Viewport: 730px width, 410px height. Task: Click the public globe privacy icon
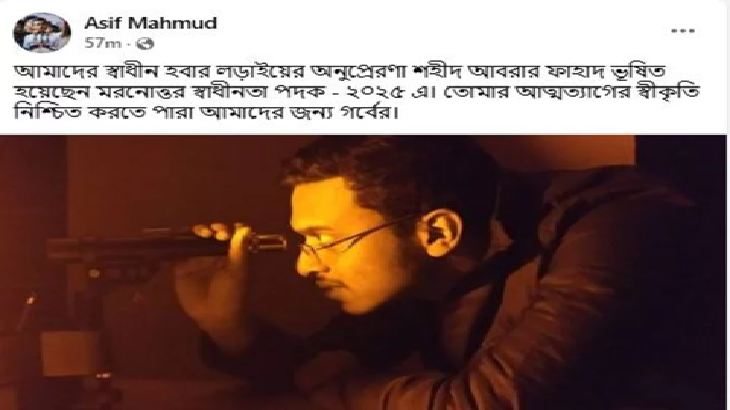click(x=145, y=44)
